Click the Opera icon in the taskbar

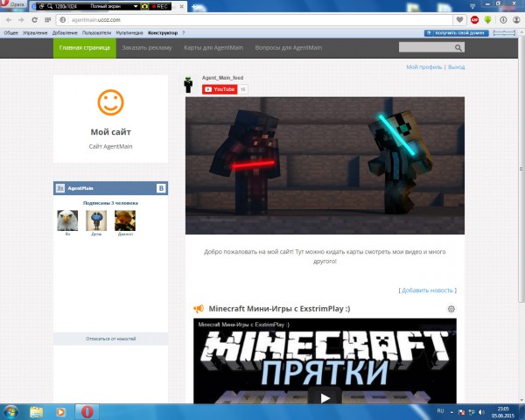tap(87, 412)
